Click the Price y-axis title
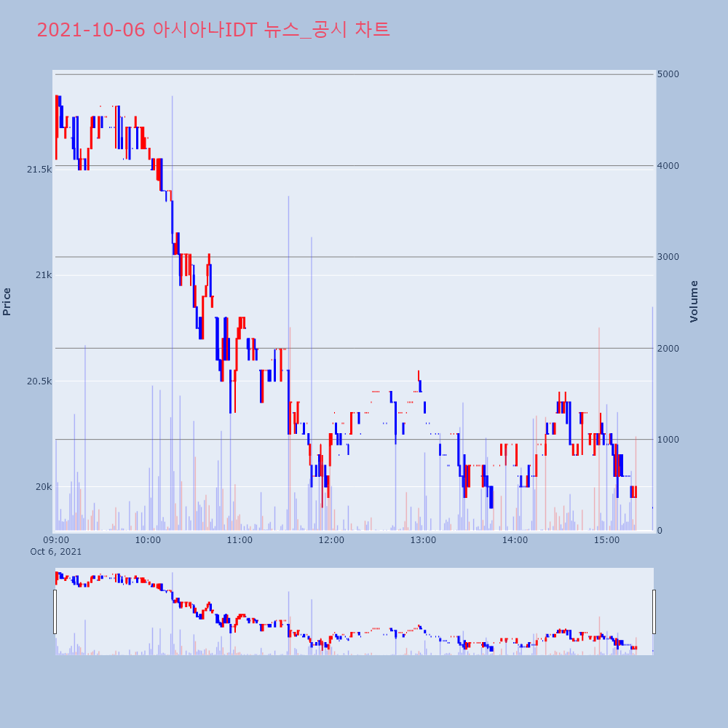This screenshot has height=728, width=728. (x=7, y=302)
